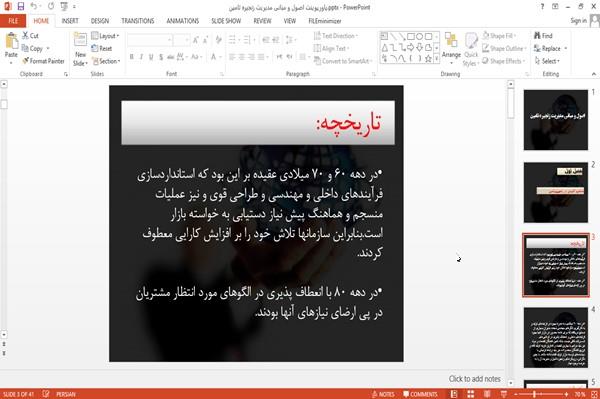Image resolution: width=600 pixels, height=399 pixels.
Task: Switch to the REVIEW tab
Action: tap(262, 21)
